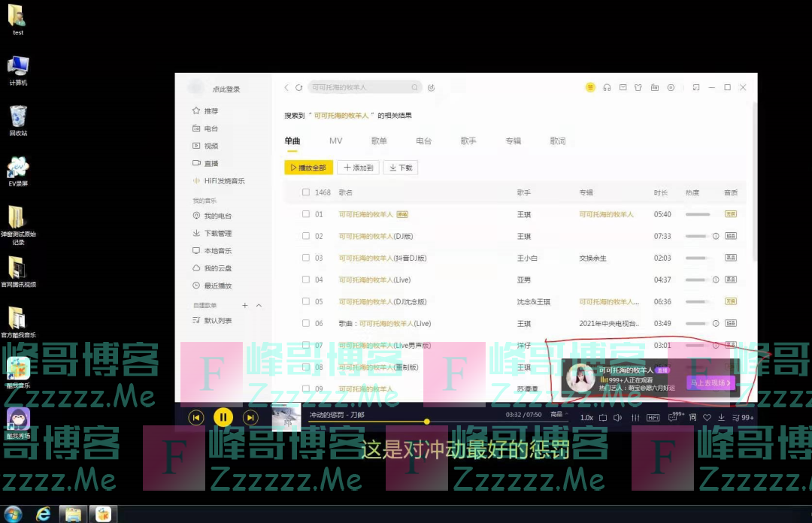
Task: Switch to the MV tab
Action: pyautogui.click(x=335, y=141)
